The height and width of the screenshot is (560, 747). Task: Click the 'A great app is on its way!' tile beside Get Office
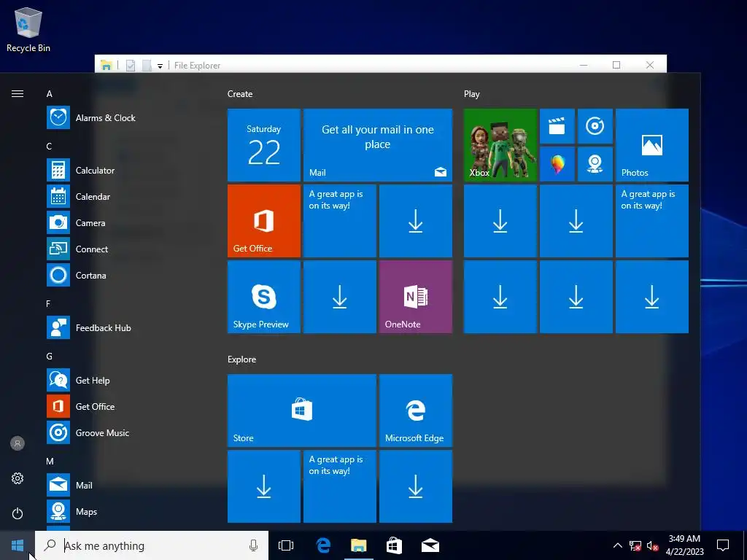pos(340,221)
